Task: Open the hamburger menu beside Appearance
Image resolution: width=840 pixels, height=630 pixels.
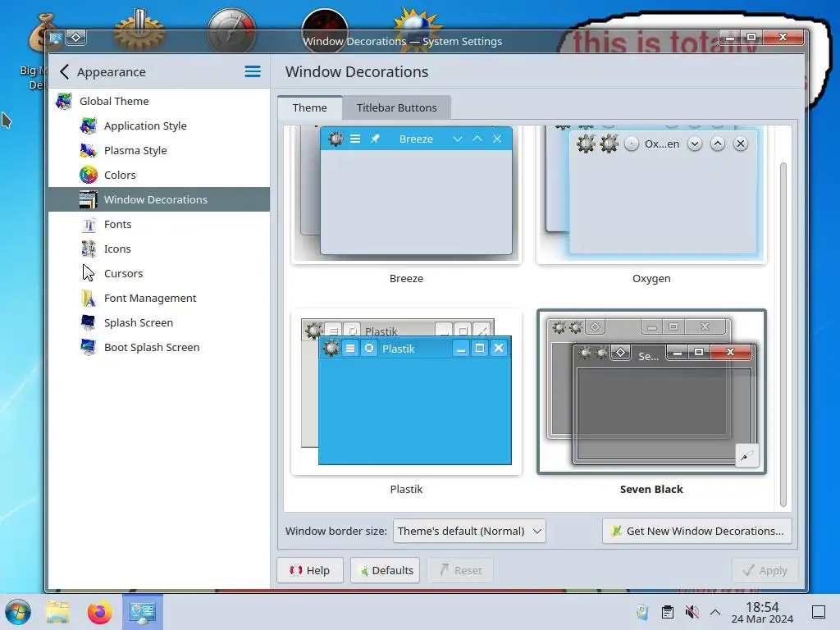Action: 253,72
